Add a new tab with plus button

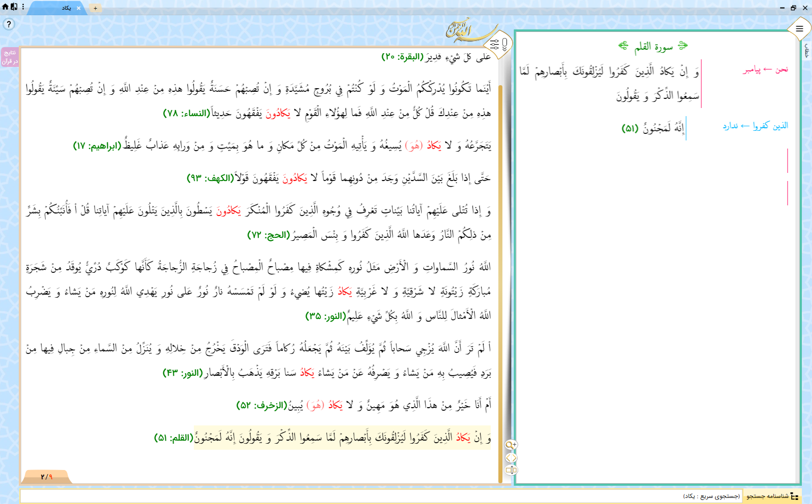coord(95,8)
